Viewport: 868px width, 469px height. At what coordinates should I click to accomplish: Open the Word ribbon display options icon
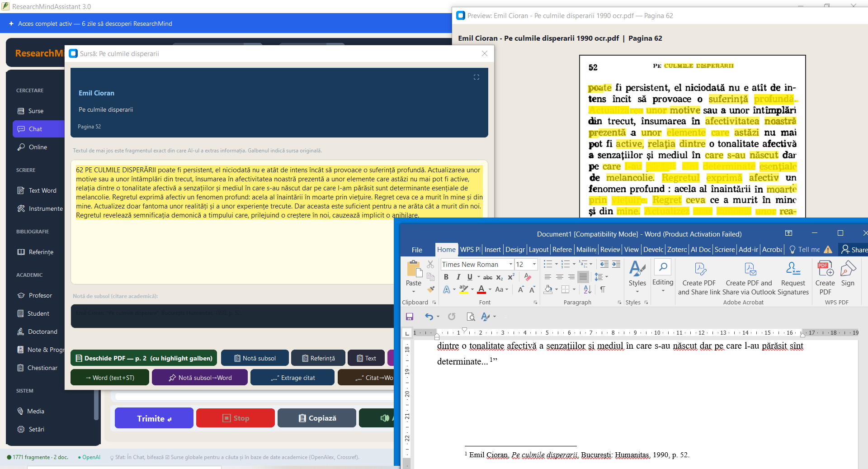[789, 233]
